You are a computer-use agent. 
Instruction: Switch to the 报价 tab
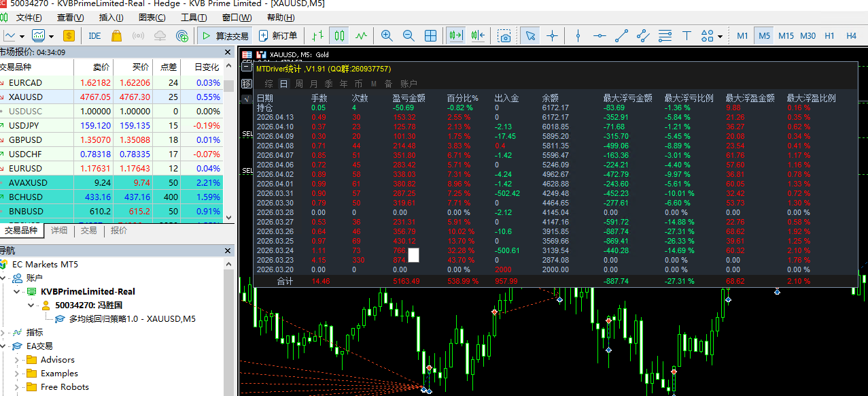tap(119, 231)
